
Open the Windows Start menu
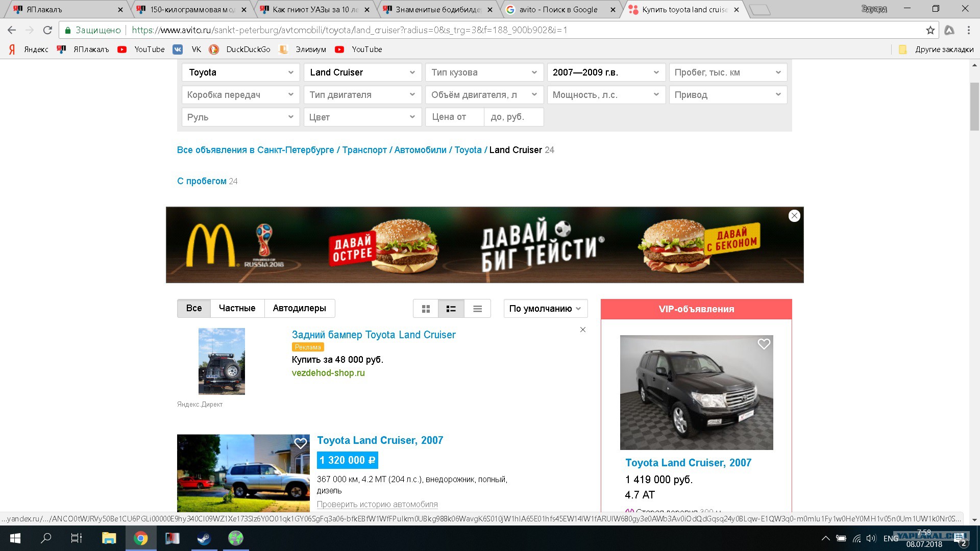pyautogui.click(x=15, y=538)
